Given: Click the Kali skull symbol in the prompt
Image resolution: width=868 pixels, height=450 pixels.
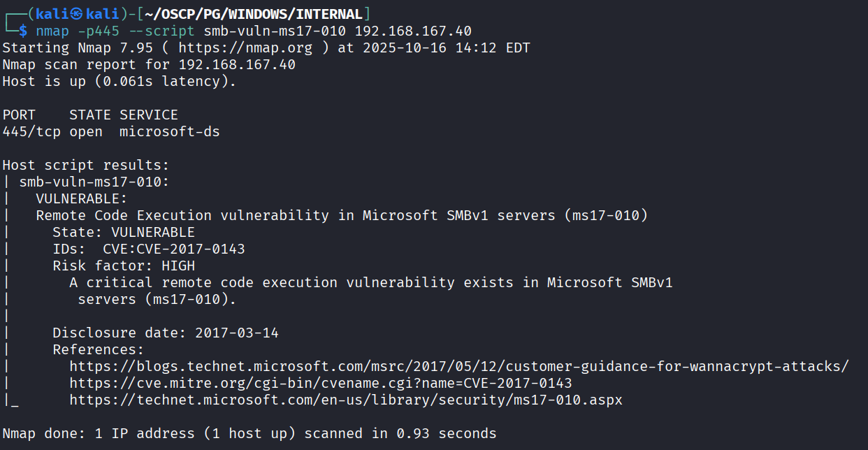Looking at the screenshot, I should pos(78,14).
